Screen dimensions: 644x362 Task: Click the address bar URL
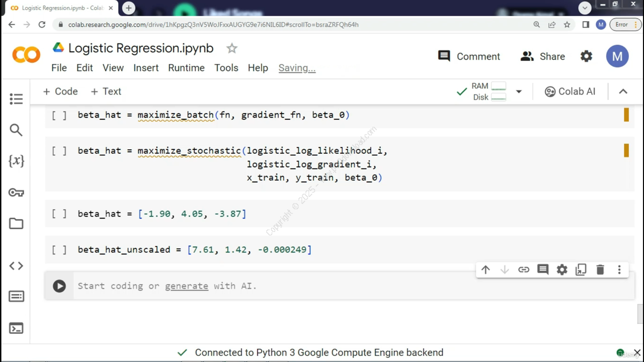[x=213, y=25]
